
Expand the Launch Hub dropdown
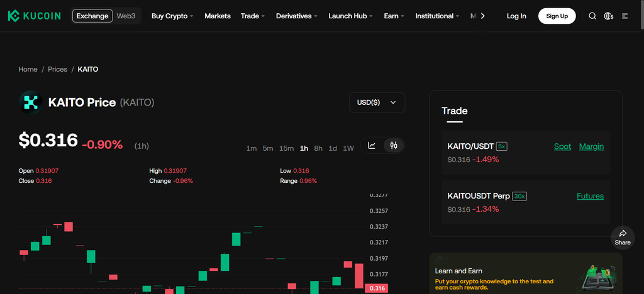[350, 16]
